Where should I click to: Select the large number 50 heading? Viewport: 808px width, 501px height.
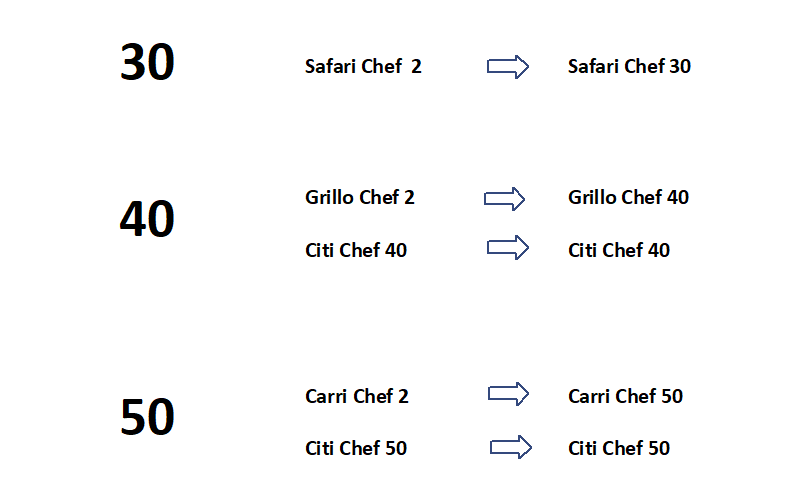pos(147,417)
